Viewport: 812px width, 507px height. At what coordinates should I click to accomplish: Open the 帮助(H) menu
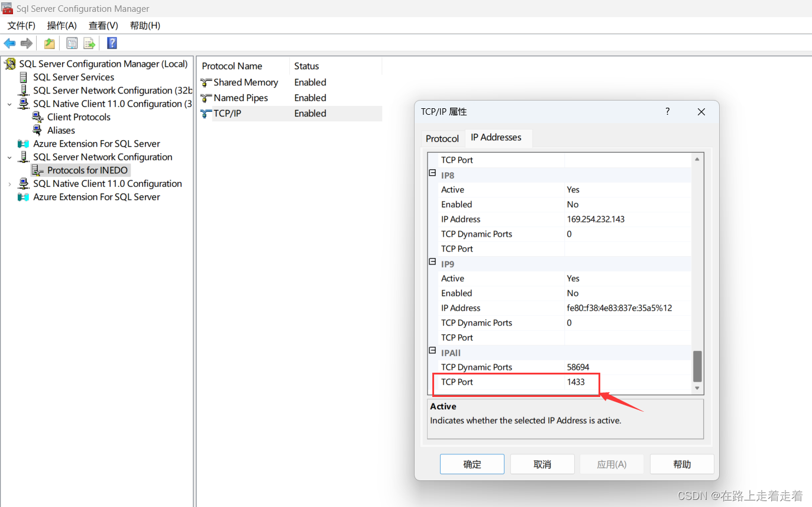click(145, 25)
